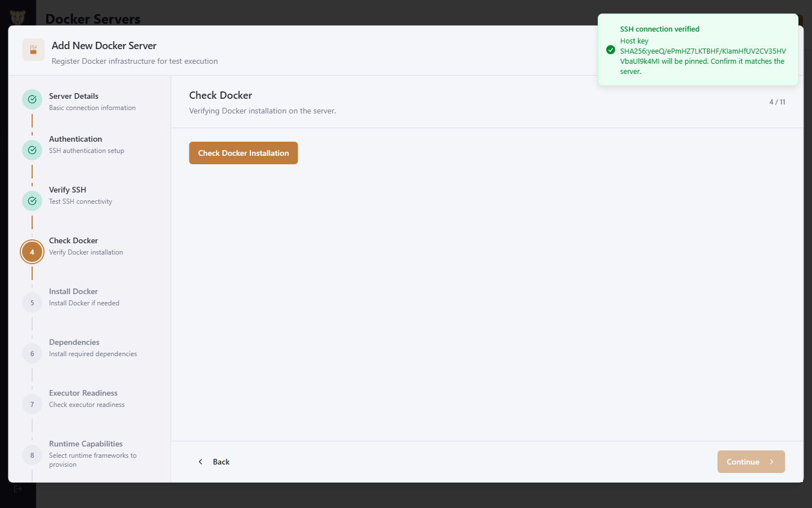Viewport: 812px width, 508px height.
Task: Select the step 7 Executor Readiness circle
Action: pyautogui.click(x=32, y=404)
